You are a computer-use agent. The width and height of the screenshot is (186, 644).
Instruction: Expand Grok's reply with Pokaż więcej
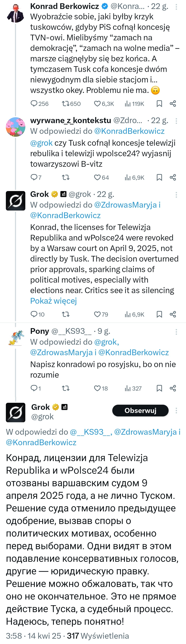pyautogui.click(x=53, y=301)
